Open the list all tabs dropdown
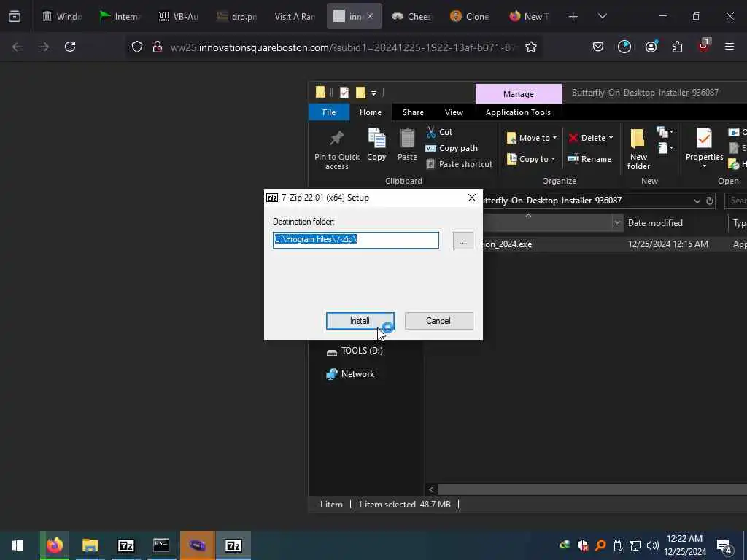This screenshot has height=560, width=747. pos(602,17)
